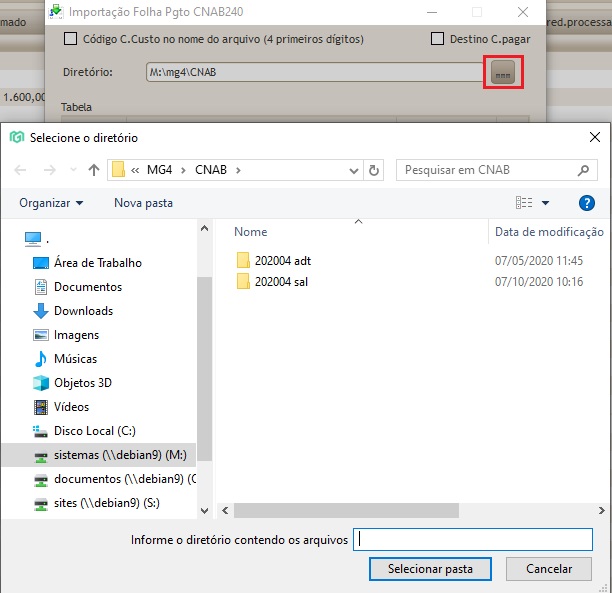Click the refresh button in address bar
The image size is (612, 593).
pos(374,170)
